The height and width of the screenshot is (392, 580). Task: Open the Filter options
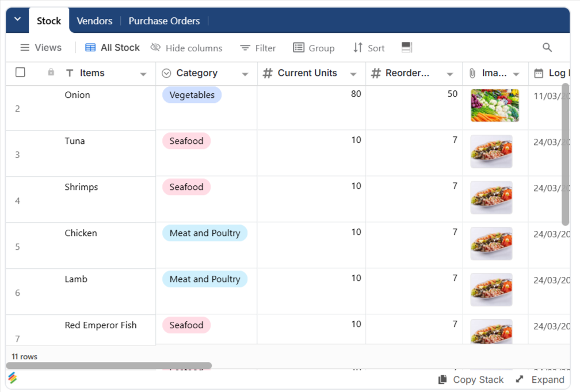pyautogui.click(x=258, y=48)
